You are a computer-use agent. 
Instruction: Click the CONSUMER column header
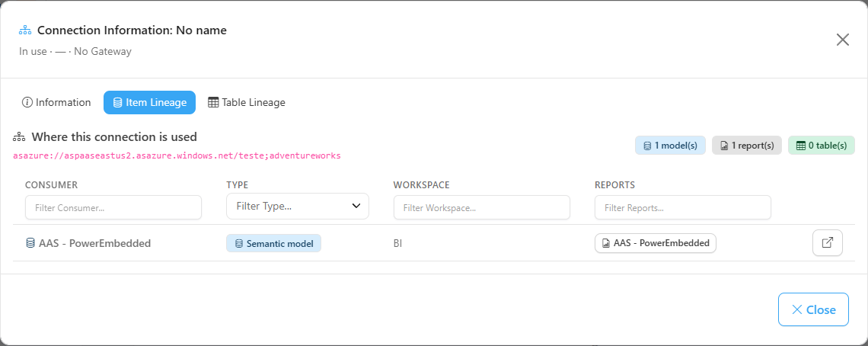[x=52, y=184]
